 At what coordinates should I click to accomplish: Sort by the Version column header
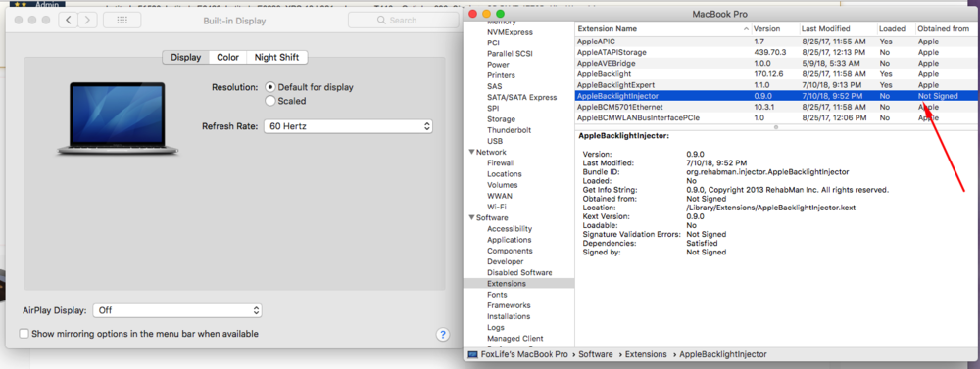tap(775, 28)
